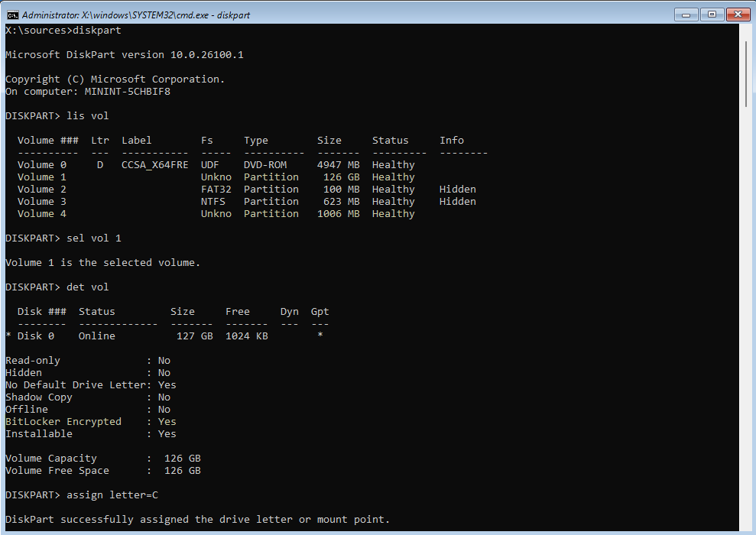This screenshot has height=535, width=756.
Task: Click 'Microsoft DiskPart version 10.0.26100.1' text
Action: point(125,55)
